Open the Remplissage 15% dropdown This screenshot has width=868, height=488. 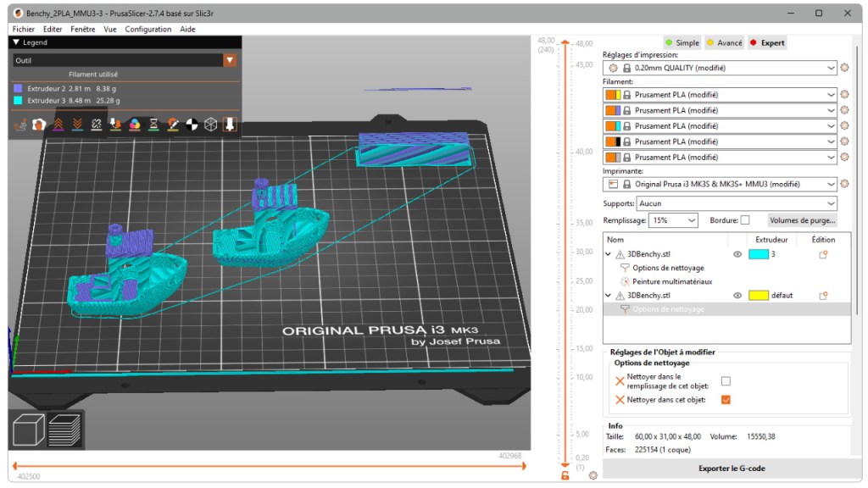point(673,220)
